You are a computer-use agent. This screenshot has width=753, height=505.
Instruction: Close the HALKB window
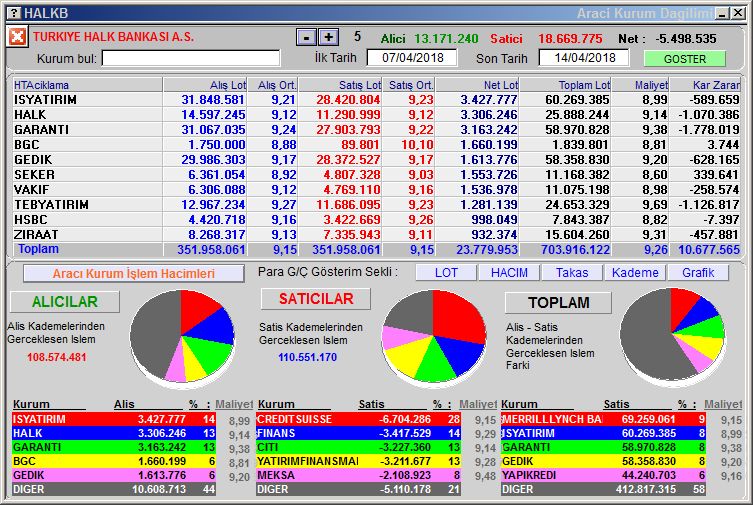(738, 13)
